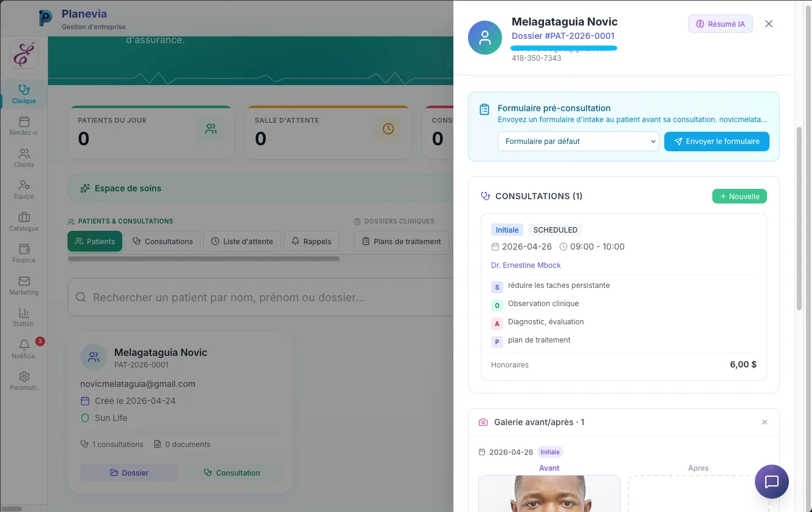Click the Dossier #PAT-2026-0001 link
812x512 pixels.
coord(563,36)
